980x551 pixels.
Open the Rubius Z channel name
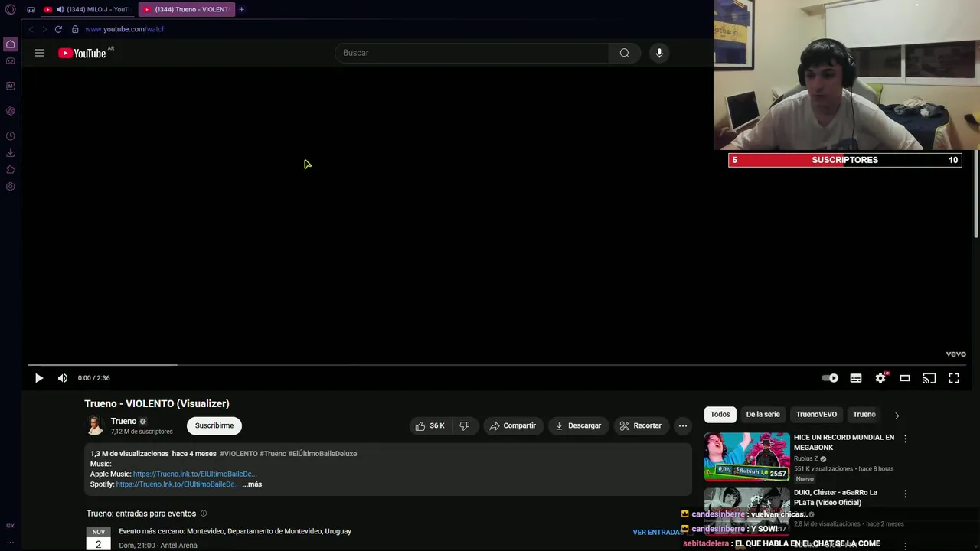[805, 458]
